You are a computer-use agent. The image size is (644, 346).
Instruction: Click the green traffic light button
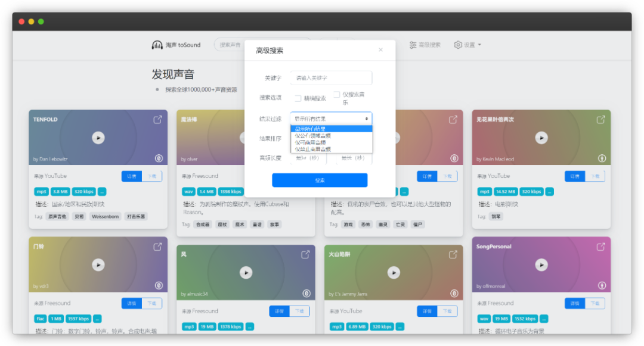click(x=41, y=20)
